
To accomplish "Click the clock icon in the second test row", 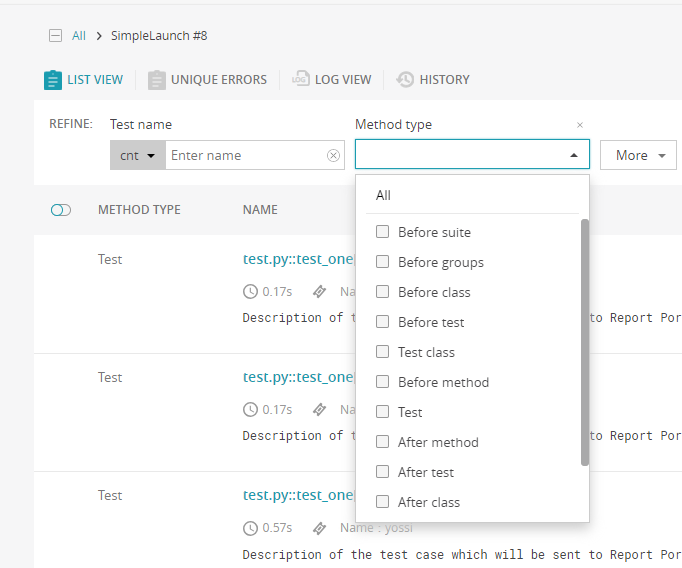I will 250,410.
